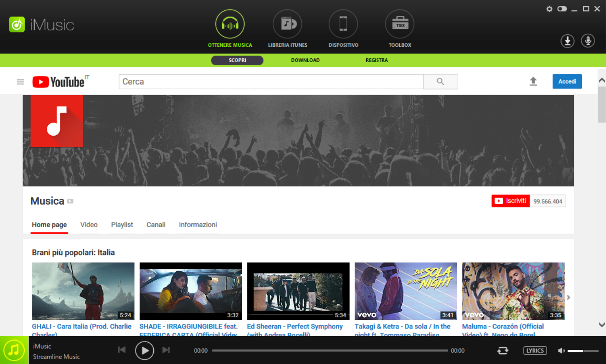Click the YouTube upload icon
Image resolution: width=606 pixels, height=364 pixels.
pyautogui.click(x=533, y=81)
